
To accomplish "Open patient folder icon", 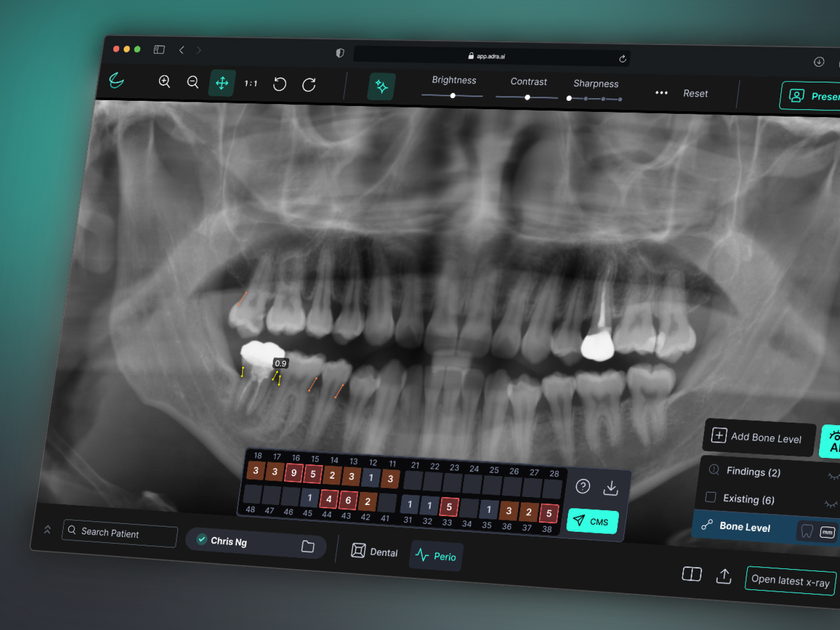I will 308,547.
